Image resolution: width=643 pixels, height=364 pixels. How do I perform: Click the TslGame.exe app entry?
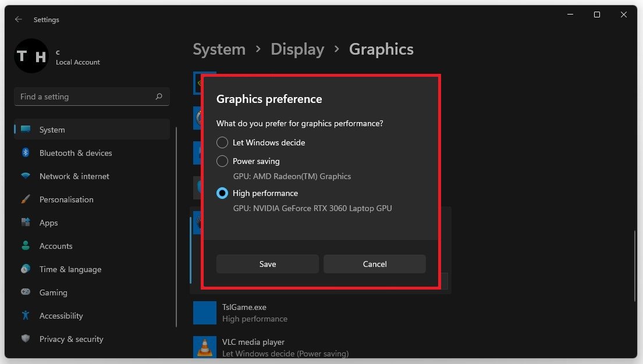point(244,312)
